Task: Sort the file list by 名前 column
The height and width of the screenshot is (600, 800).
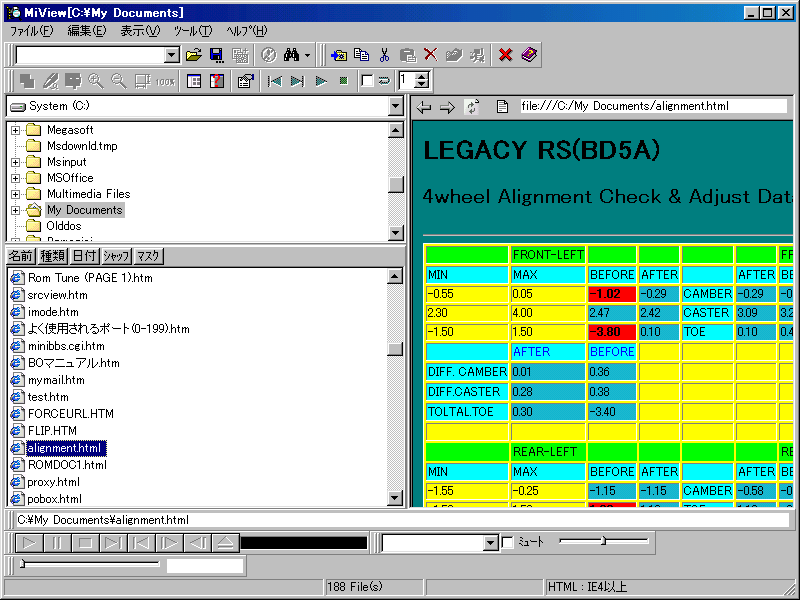Action: click(21, 256)
